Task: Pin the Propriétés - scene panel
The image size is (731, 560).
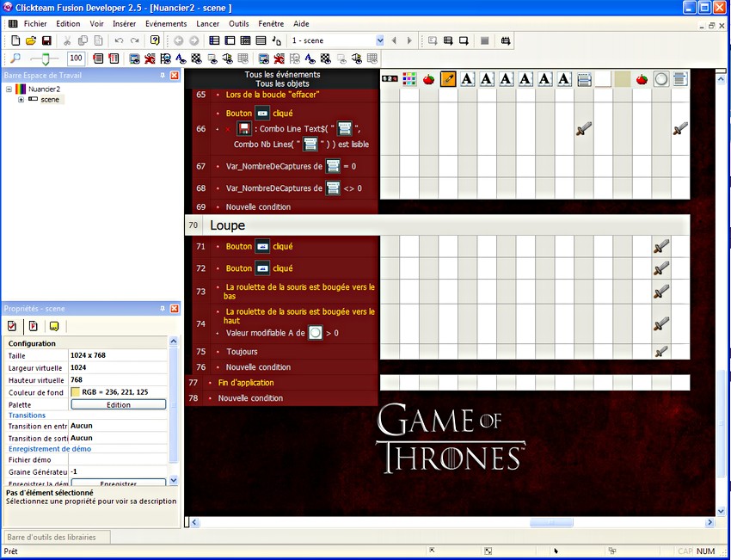Action: (163, 309)
